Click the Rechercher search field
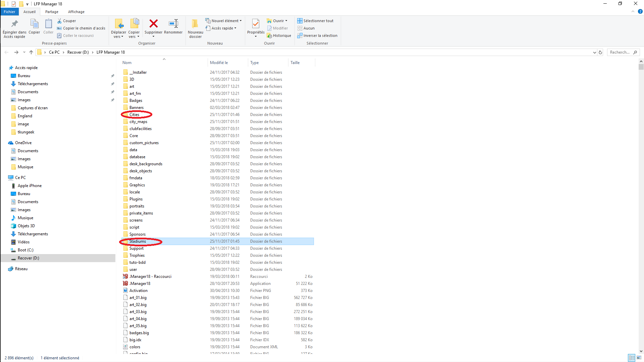The height and width of the screenshot is (362, 644). pyautogui.click(x=623, y=52)
